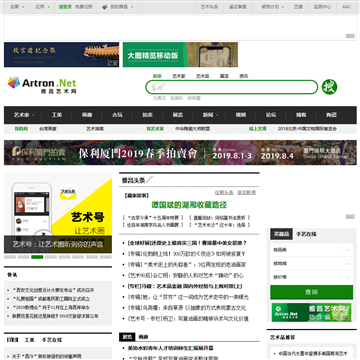Click the Artron.Net logo
360x360 pixels.
42,84
